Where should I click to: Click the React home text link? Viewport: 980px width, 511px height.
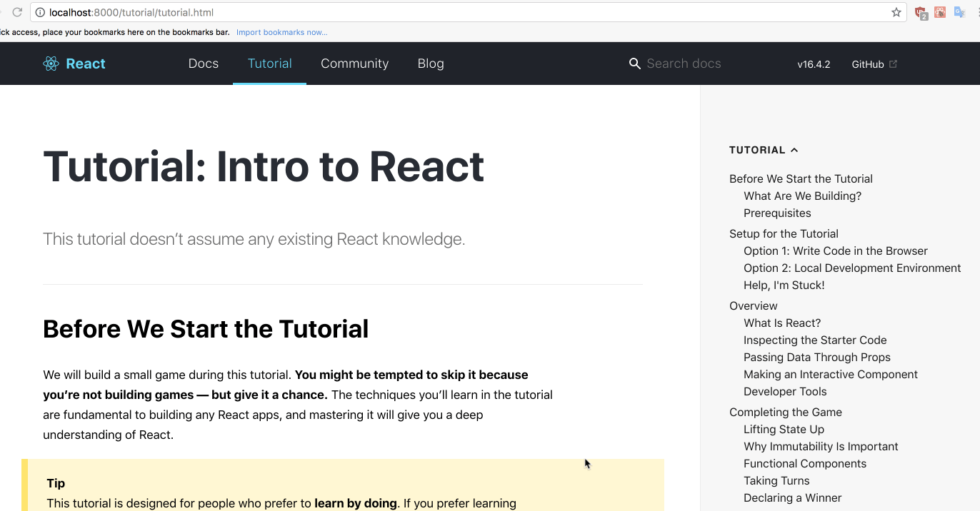pos(86,64)
